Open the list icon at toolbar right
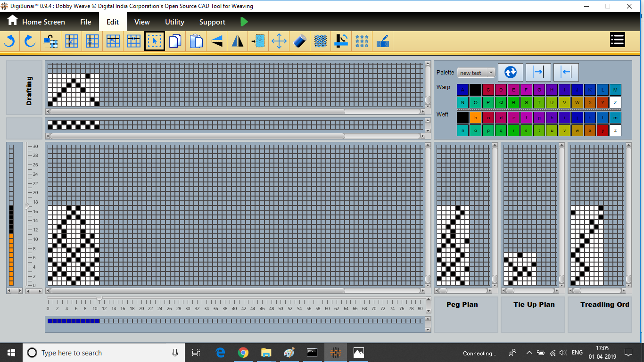 617,40
